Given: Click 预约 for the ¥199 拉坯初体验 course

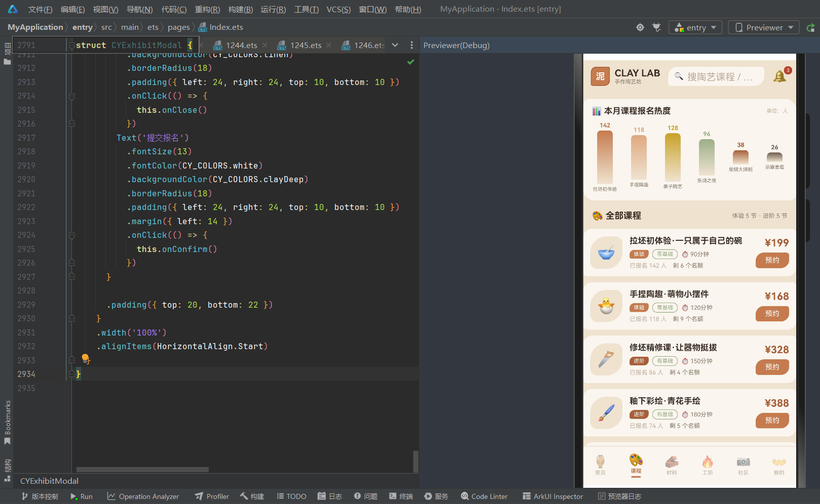Looking at the screenshot, I should pyautogui.click(x=772, y=260).
